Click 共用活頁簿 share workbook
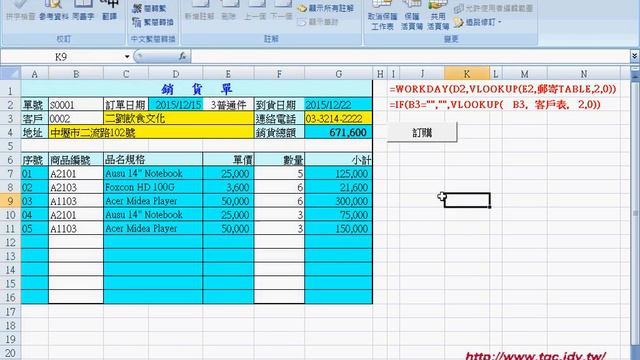 [438, 16]
